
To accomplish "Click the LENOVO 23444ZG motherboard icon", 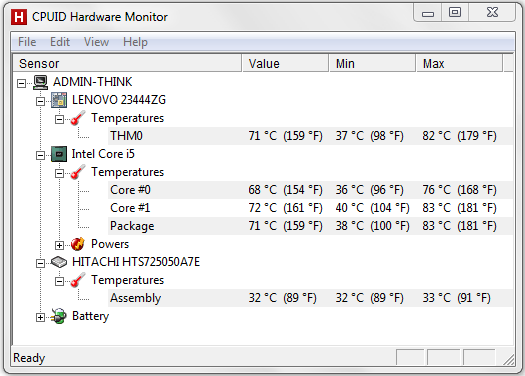I will [x=59, y=100].
